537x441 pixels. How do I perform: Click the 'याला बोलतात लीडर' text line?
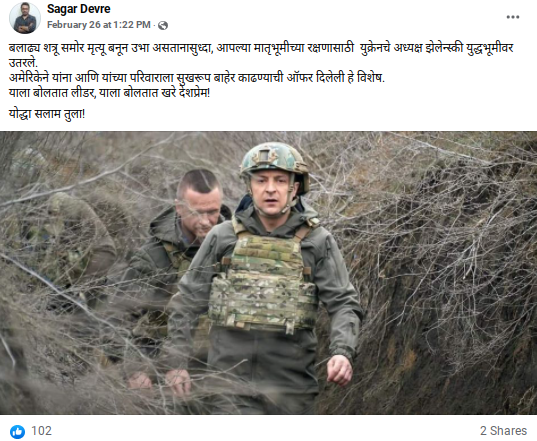(x=109, y=93)
